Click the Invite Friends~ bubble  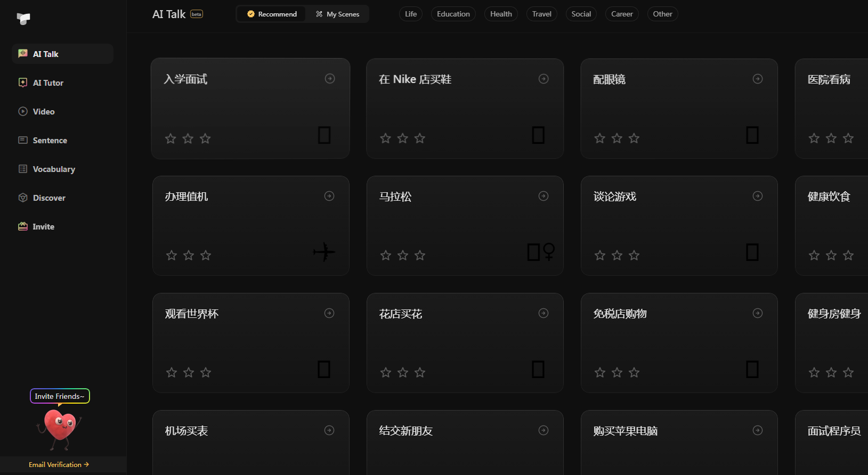pos(60,396)
